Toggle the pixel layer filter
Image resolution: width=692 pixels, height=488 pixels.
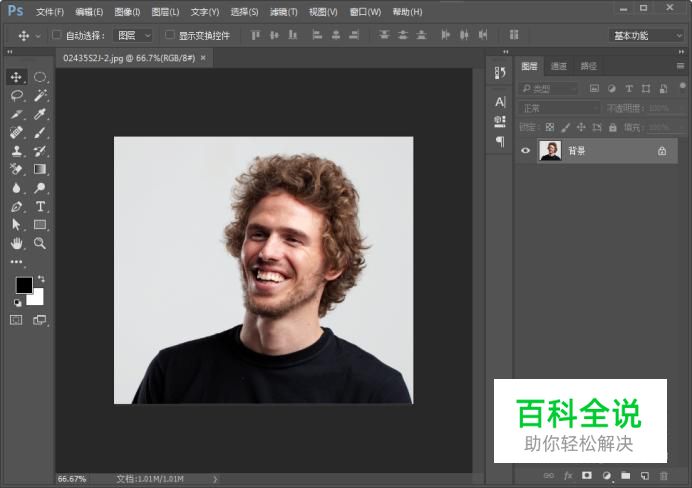click(x=594, y=88)
